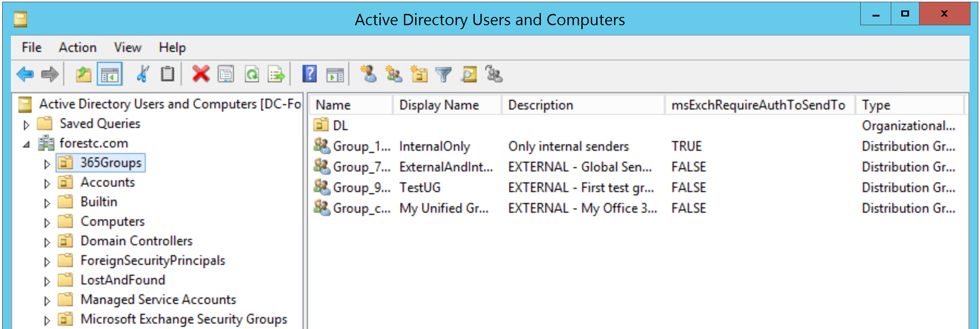Click the Refresh toolbar icon
The width and height of the screenshot is (980, 329).
click(252, 74)
